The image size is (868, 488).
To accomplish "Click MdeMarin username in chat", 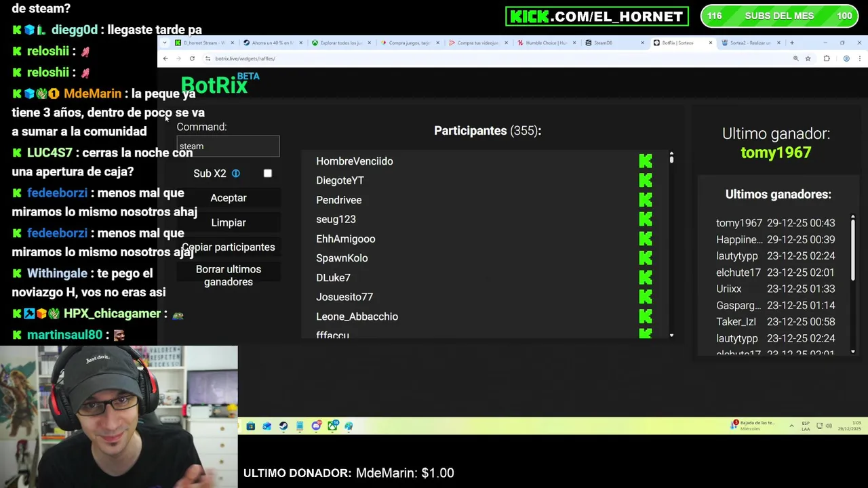I will (92, 94).
